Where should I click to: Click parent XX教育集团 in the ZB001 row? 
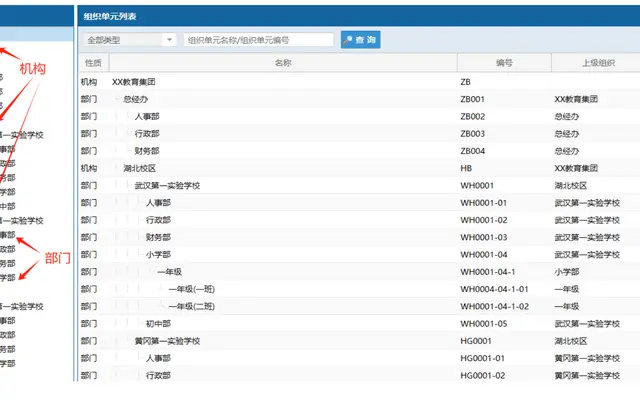(x=576, y=99)
